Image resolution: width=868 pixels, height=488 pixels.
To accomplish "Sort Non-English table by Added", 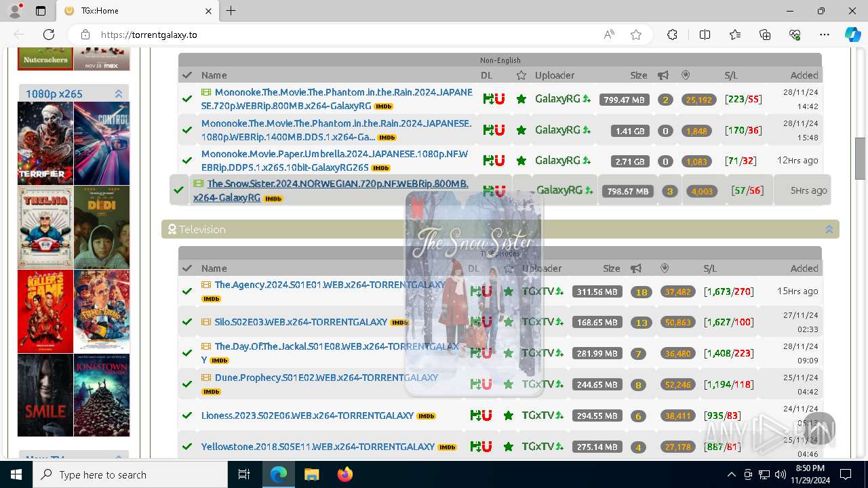I will tap(804, 75).
